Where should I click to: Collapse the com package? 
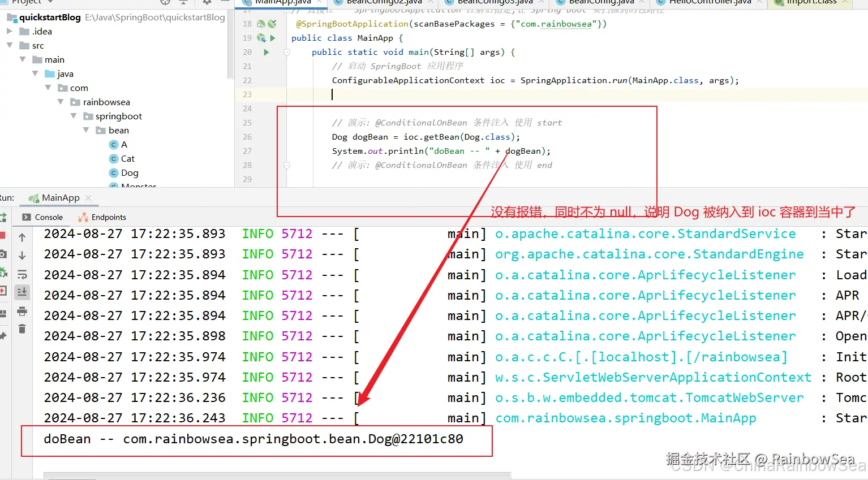(x=48, y=88)
